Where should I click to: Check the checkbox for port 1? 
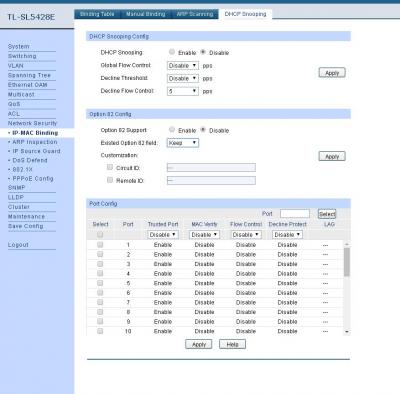(100, 245)
